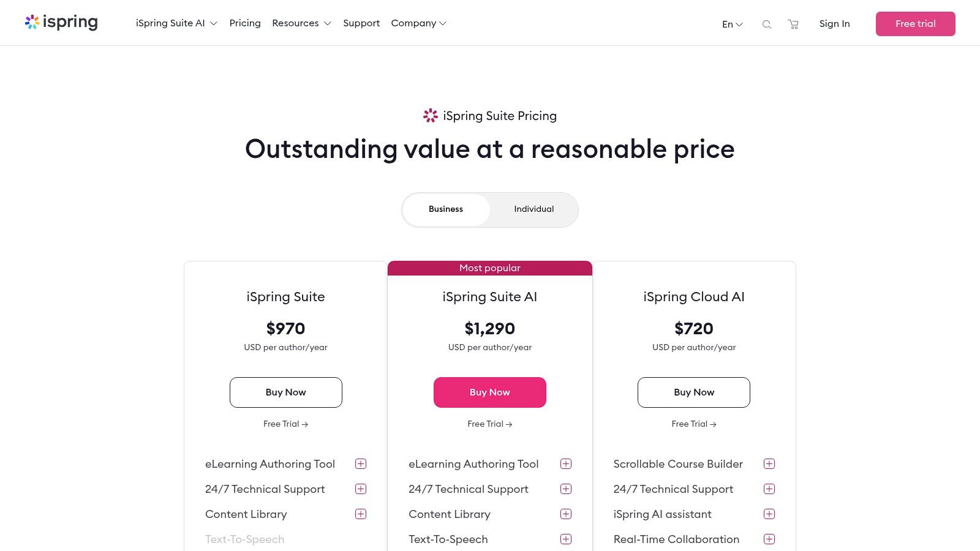Click the search magnifier icon

pos(766,24)
